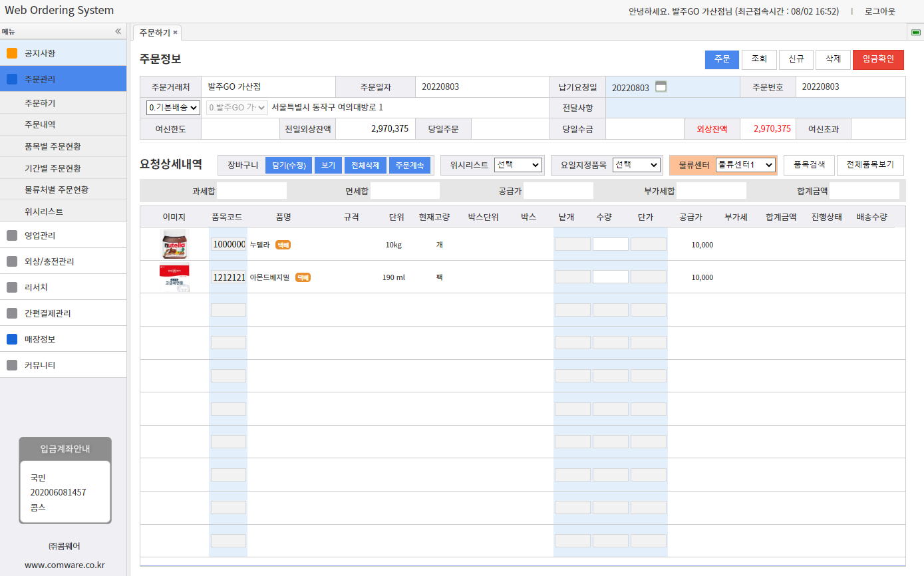Click the 조회 button
The height and width of the screenshot is (576, 924).
pyautogui.click(x=759, y=59)
